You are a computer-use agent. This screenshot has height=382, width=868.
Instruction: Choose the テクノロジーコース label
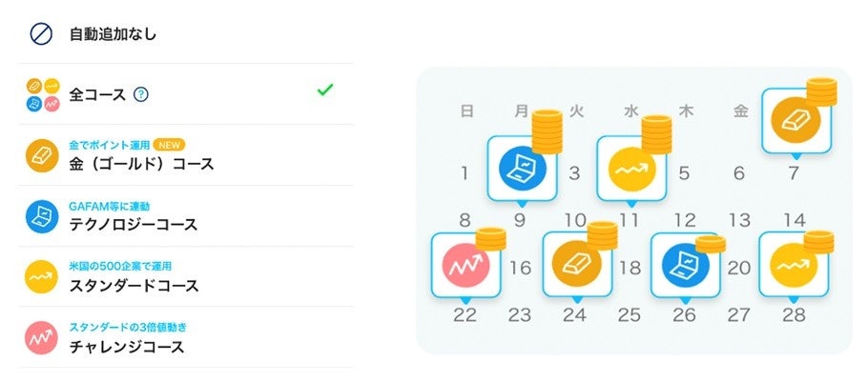(x=134, y=225)
